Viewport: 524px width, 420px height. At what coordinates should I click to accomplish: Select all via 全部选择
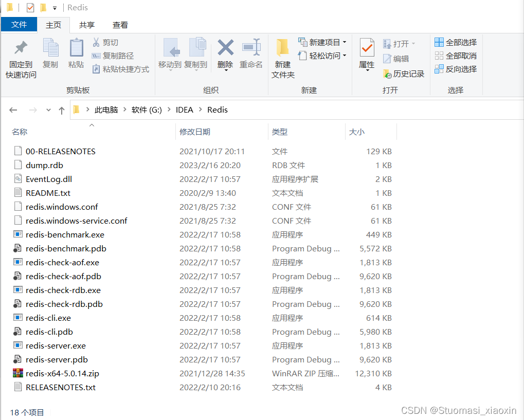[x=456, y=43]
